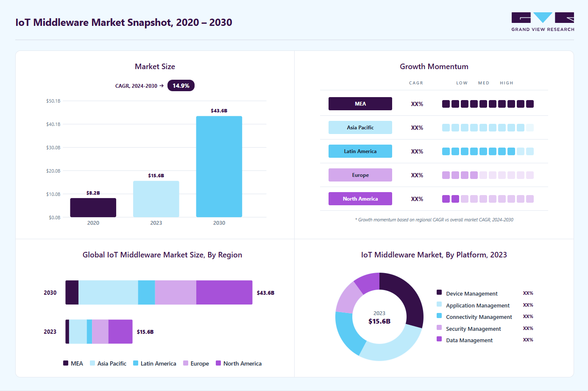Click the North America growth momentum indicator
The height and width of the screenshot is (391, 588).
point(488,199)
